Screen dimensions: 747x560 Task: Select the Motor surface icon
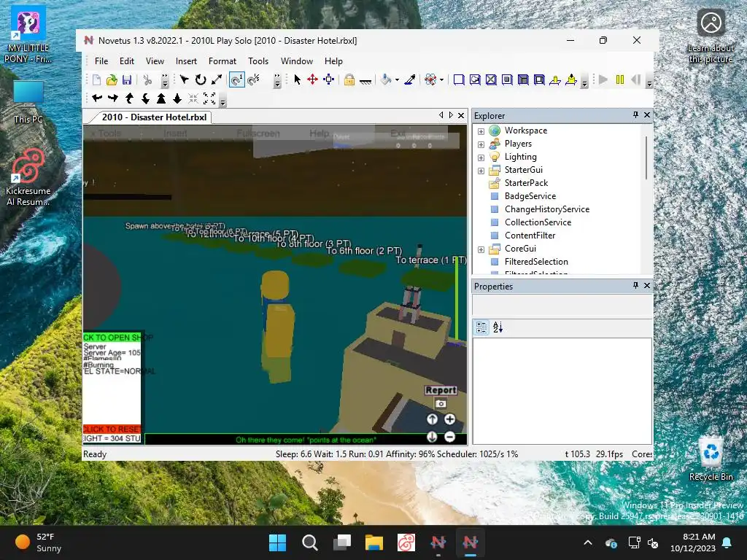pos(571,80)
